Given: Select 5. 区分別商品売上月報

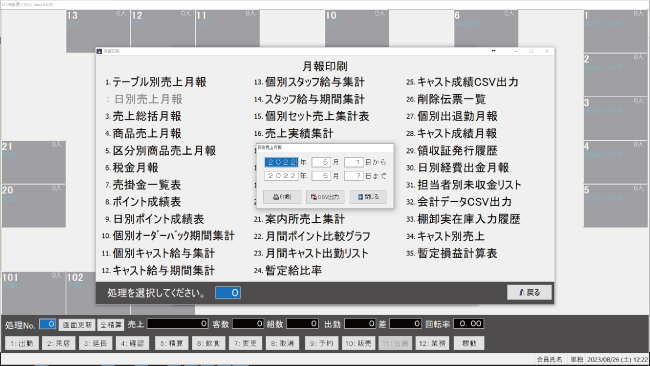Looking at the screenshot, I should (x=160, y=150).
